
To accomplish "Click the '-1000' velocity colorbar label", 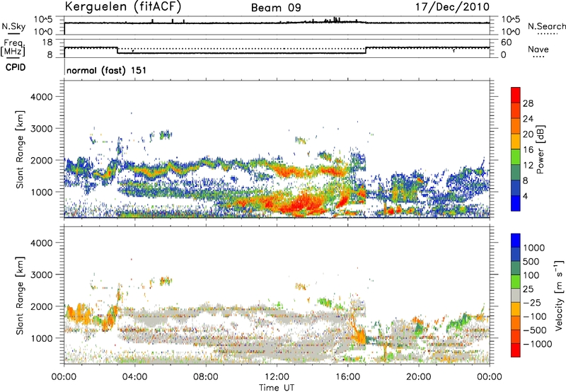I will tap(537, 344).
